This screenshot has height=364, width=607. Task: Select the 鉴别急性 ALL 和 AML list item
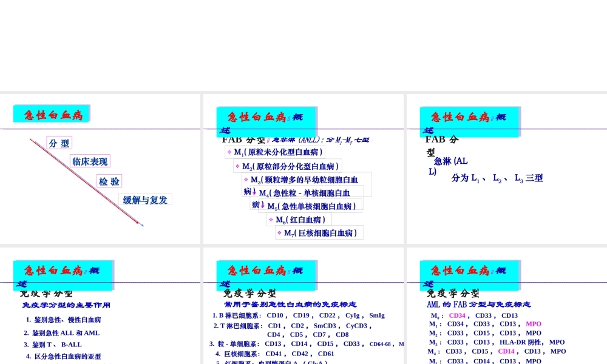click(63, 332)
